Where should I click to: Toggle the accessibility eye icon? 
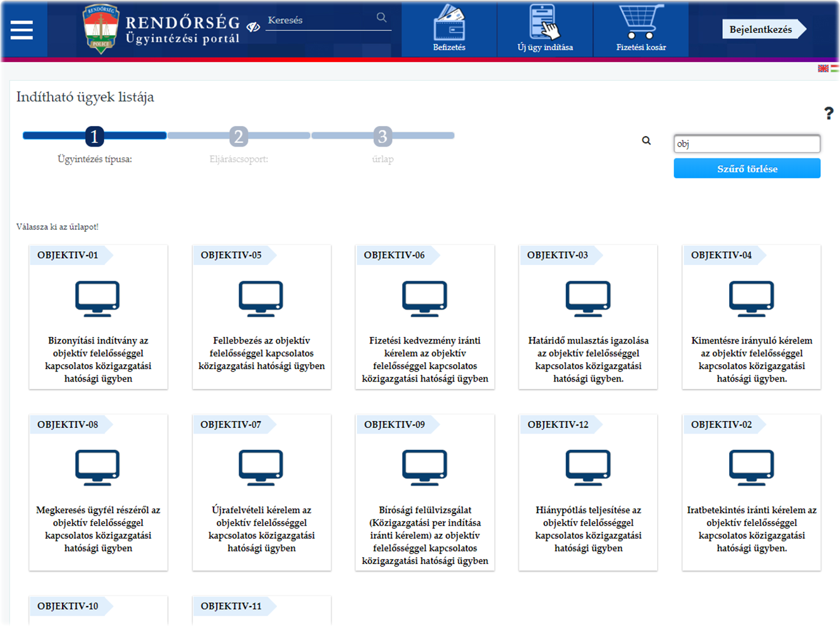253,27
